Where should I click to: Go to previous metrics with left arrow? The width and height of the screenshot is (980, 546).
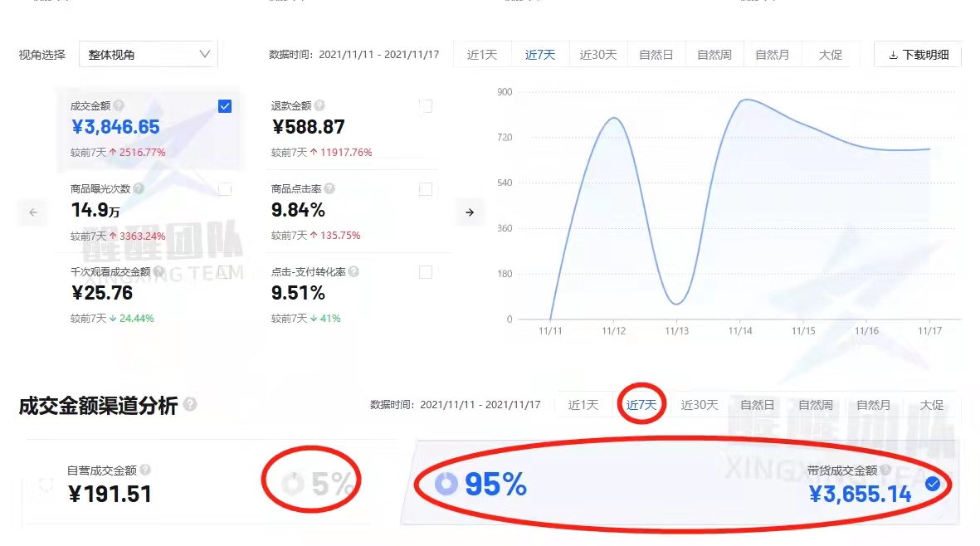click(33, 212)
